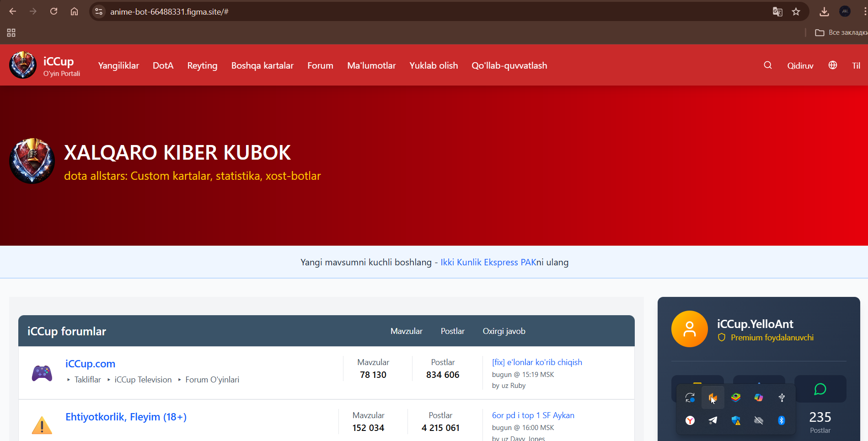This screenshot has height=441, width=868.
Task: Open the Qo'llab-quvvatlash menu item
Action: [x=509, y=65]
